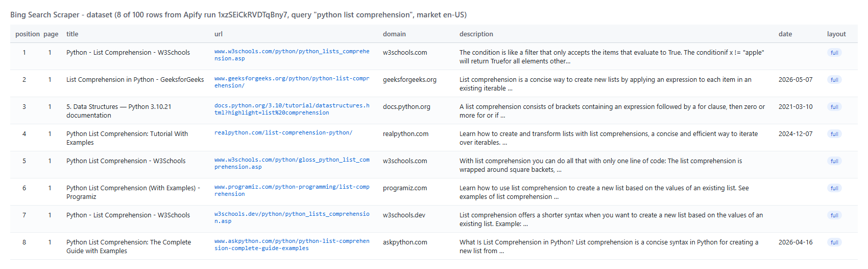
Task: Click the description starting 'List comprehension is a concise way'
Action: pyautogui.click(x=606, y=84)
